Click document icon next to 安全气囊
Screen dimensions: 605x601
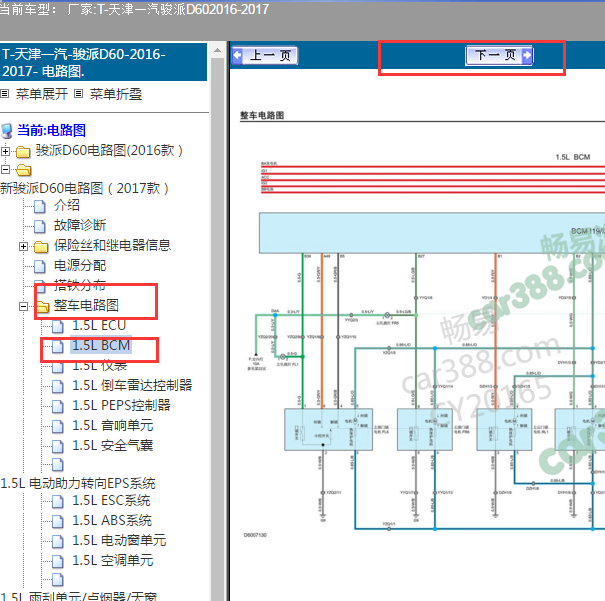click(57, 447)
